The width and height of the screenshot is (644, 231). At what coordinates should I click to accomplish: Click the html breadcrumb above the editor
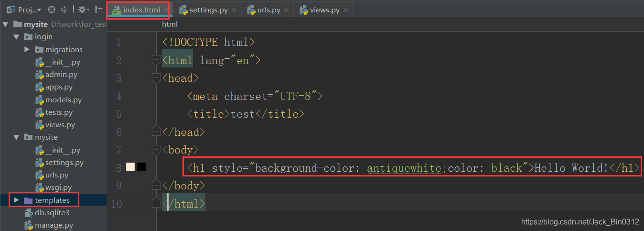[170, 24]
